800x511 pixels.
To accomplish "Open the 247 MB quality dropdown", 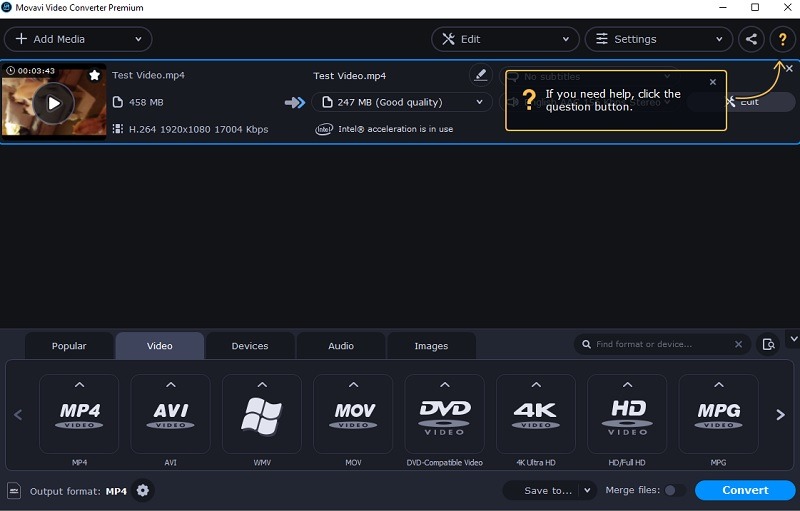I will pos(402,103).
